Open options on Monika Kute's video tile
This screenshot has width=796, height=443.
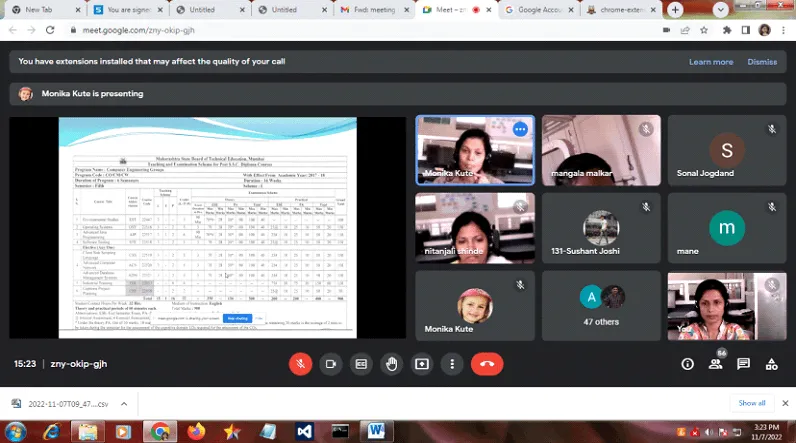[x=520, y=129]
